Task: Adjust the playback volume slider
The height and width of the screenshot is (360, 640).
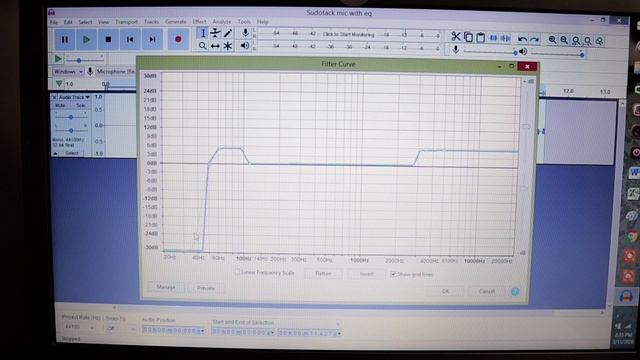Action: pyautogui.click(x=558, y=54)
